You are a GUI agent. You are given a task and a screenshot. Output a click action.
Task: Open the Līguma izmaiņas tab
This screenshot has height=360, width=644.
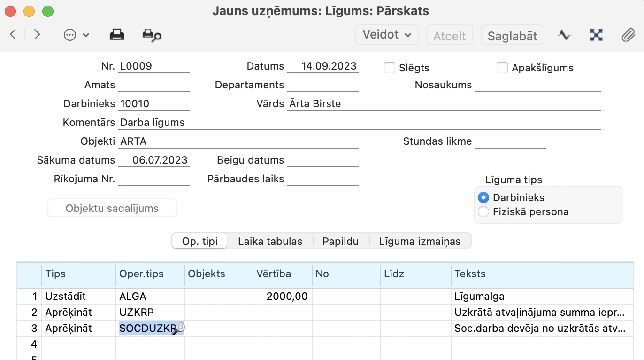(x=420, y=242)
